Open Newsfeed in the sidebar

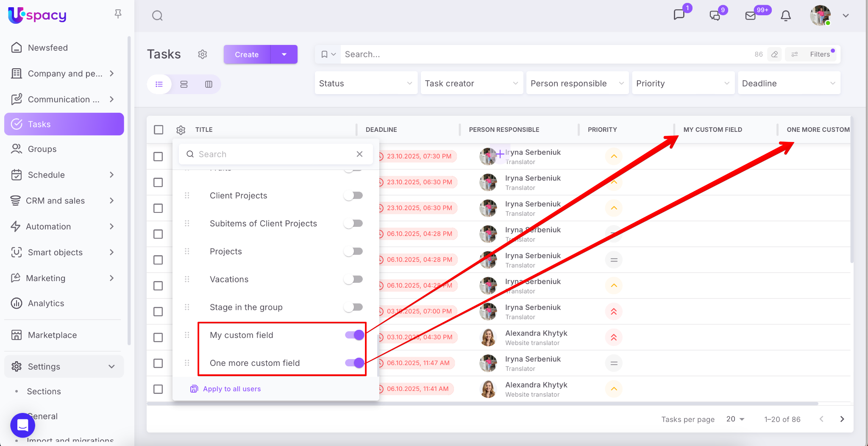point(47,47)
